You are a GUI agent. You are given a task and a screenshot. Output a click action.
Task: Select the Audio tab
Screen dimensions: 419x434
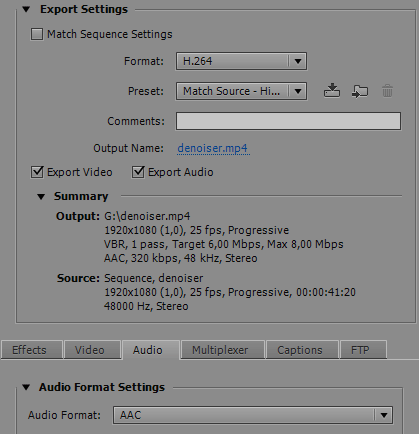tap(151, 350)
